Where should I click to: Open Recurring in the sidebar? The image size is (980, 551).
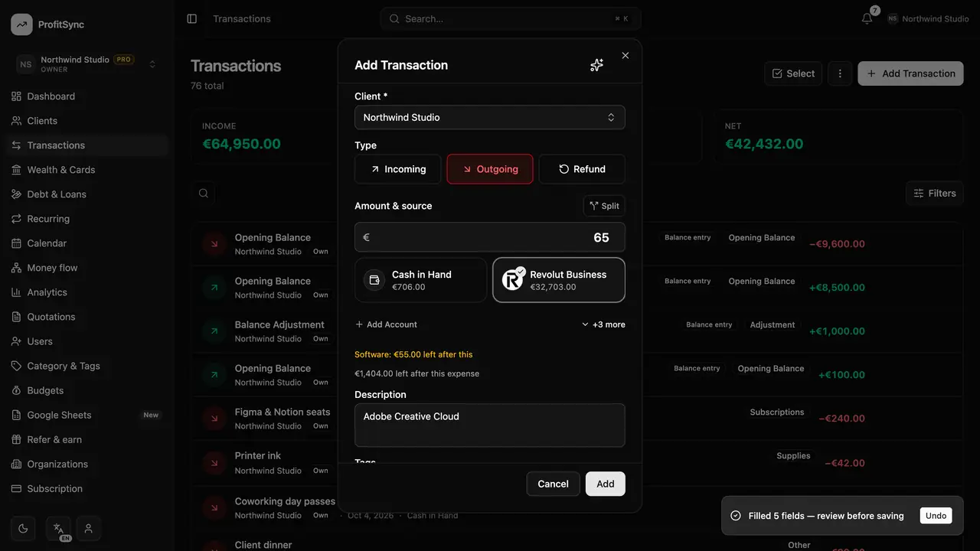[x=86, y=219]
